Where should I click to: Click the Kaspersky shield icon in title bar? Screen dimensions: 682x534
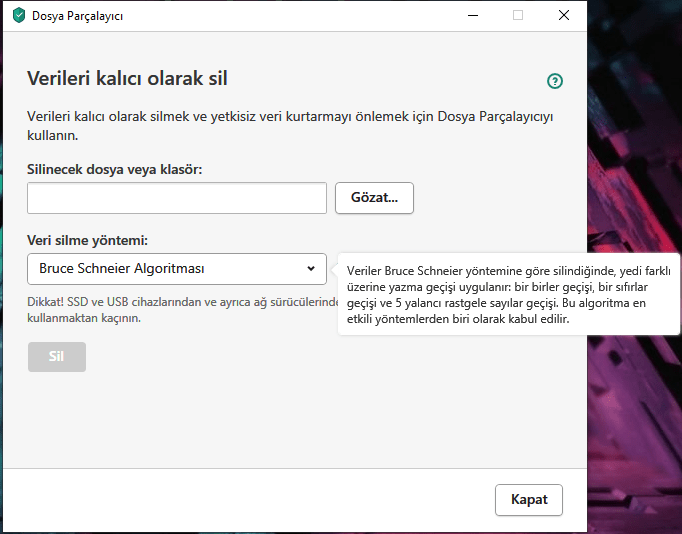19,16
